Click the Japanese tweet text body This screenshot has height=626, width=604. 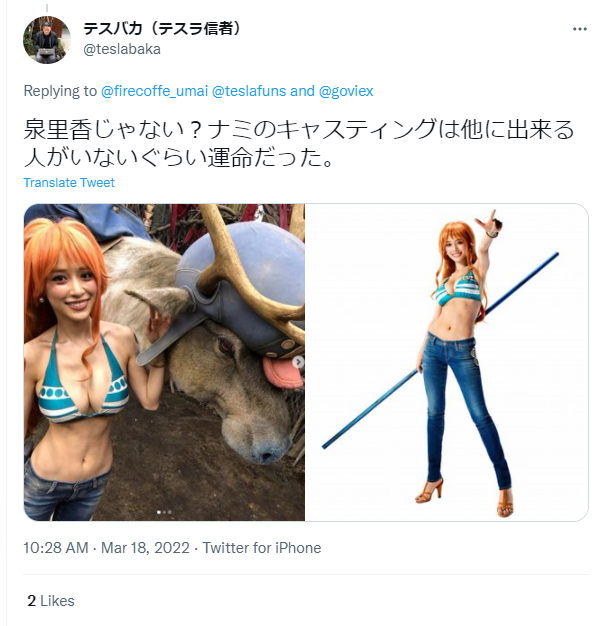pos(299,144)
